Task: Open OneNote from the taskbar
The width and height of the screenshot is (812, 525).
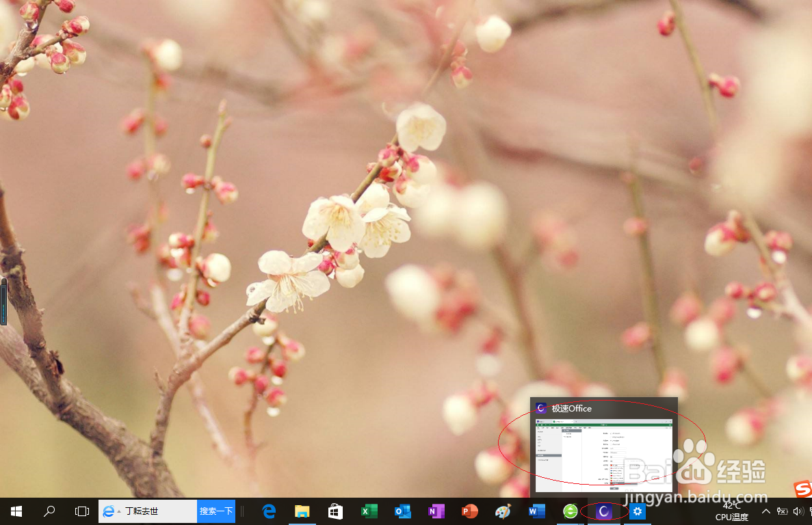Action: click(x=436, y=511)
